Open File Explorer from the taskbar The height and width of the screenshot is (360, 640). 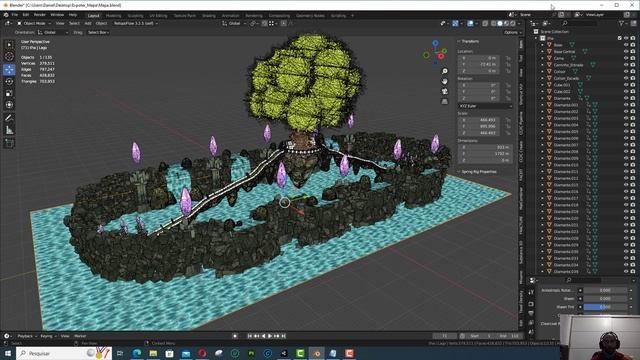point(153,353)
